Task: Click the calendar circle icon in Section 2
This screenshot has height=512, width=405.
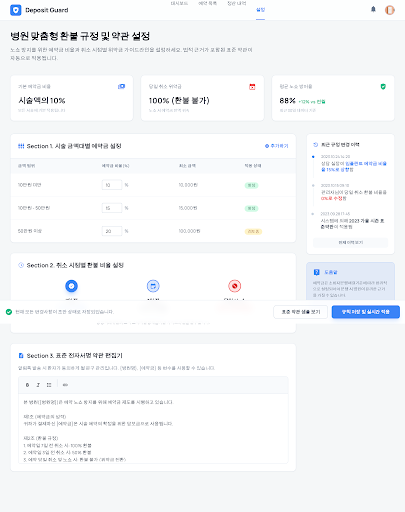Action: 153,286
